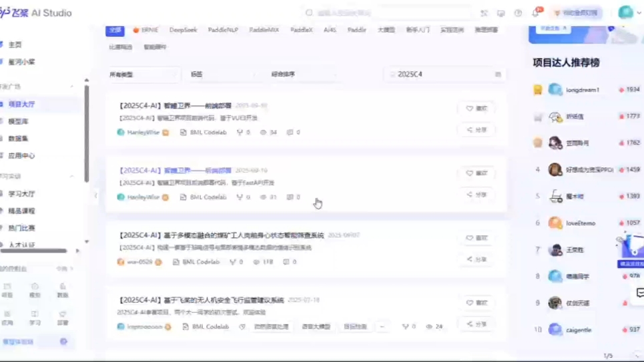
Task: Open the user avatar menu
Action: tap(626, 12)
